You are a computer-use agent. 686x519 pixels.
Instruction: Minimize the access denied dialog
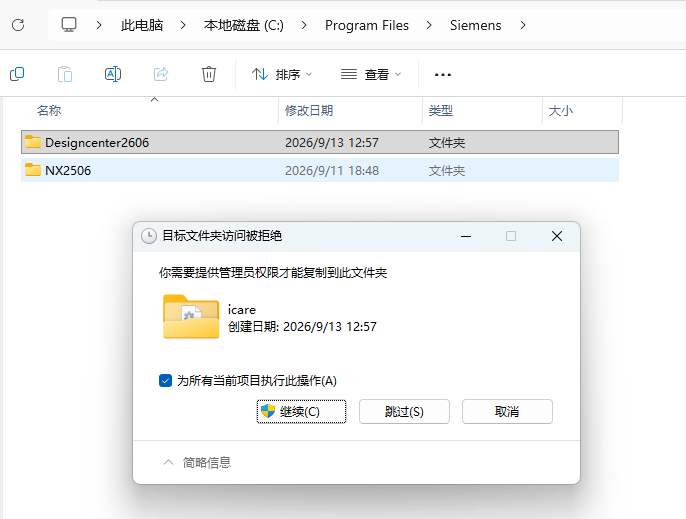pos(466,236)
